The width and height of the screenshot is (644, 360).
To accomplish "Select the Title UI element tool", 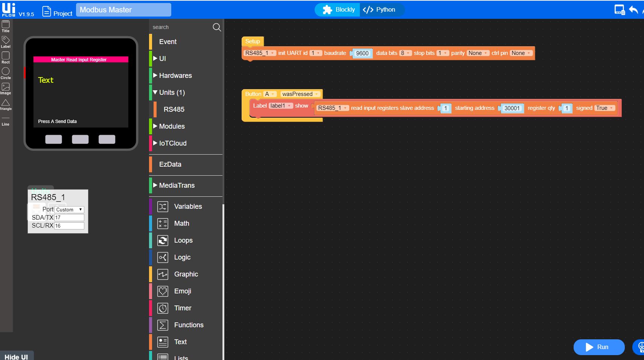I will (x=6, y=26).
